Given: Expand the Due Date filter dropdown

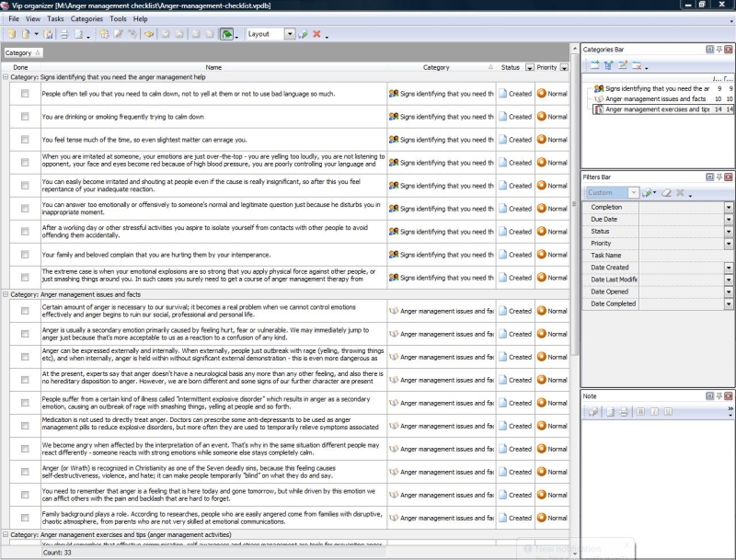Looking at the screenshot, I should click(729, 220).
